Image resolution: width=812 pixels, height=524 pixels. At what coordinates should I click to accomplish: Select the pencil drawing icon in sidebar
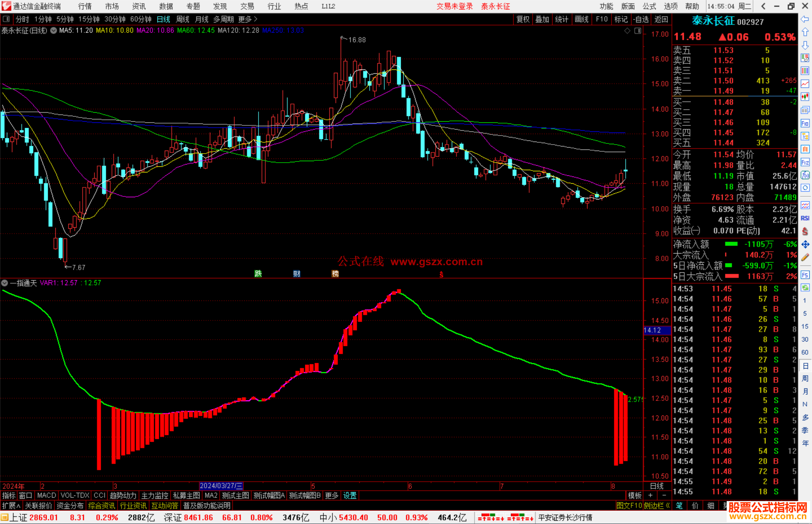pos(805,257)
